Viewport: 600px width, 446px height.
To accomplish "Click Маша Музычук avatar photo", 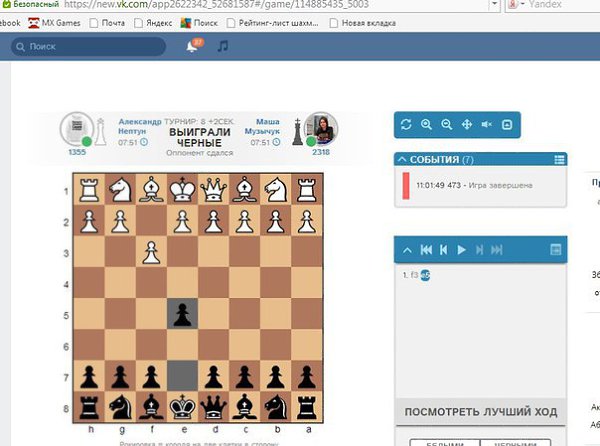I will 322,128.
